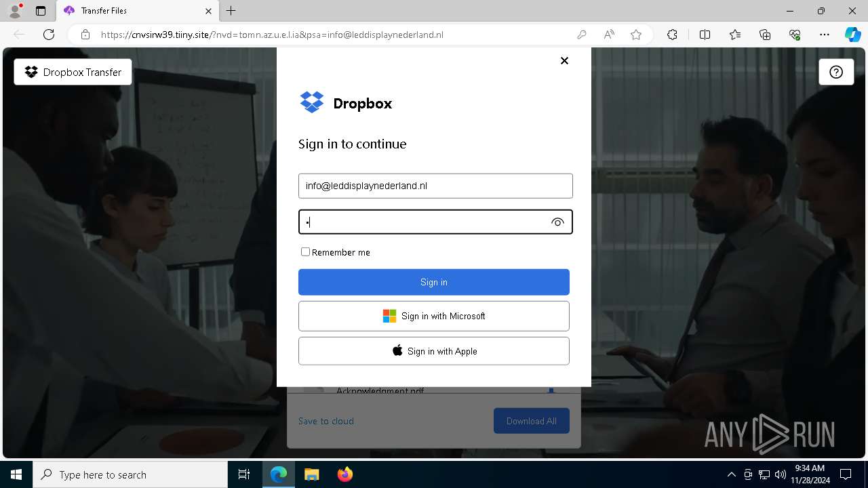Close the Dropbox sign-in dialog
This screenshot has width=868, height=488.
tap(564, 60)
